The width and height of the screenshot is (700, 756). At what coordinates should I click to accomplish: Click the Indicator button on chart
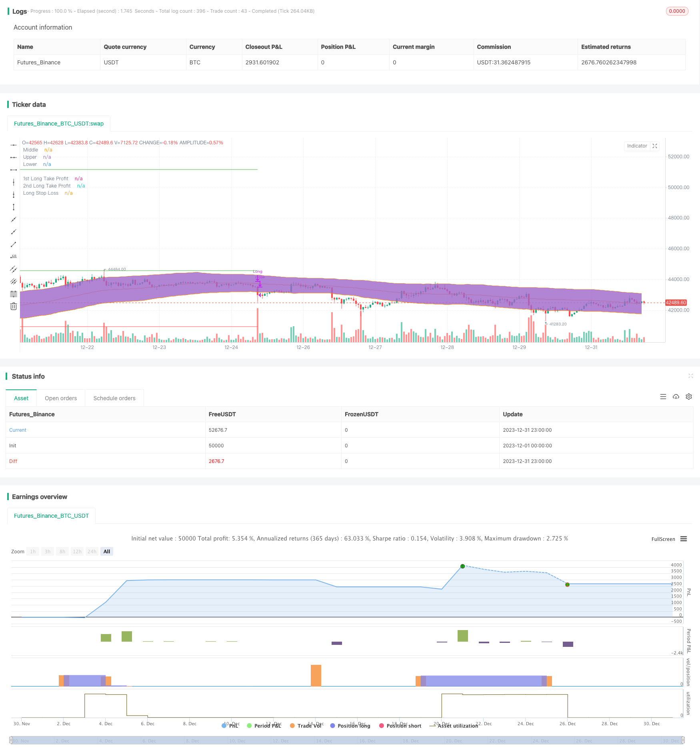coord(637,146)
